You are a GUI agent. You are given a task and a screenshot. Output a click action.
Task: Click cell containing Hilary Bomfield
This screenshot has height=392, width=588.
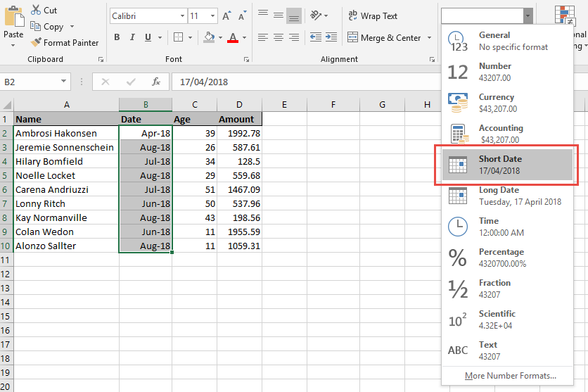pos(66,161)
